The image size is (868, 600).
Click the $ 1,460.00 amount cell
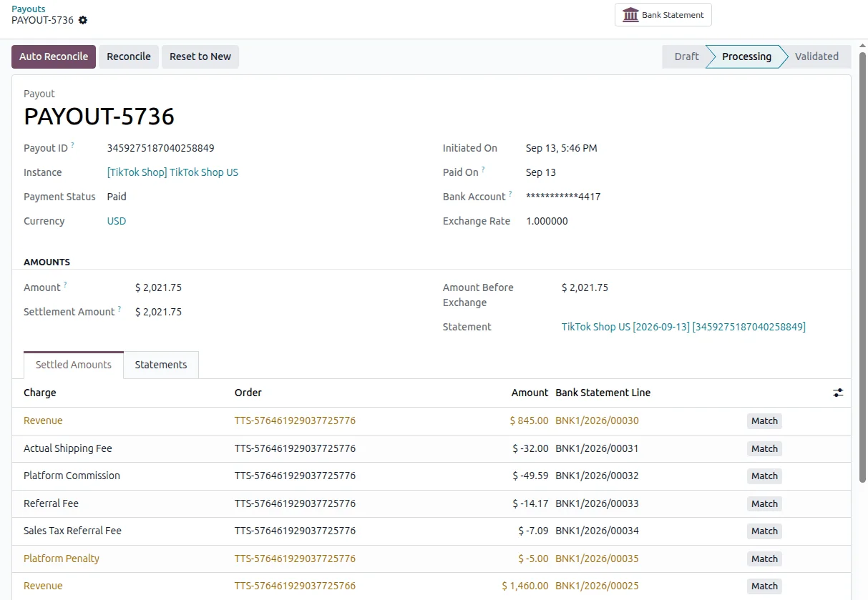click(525, 586)
